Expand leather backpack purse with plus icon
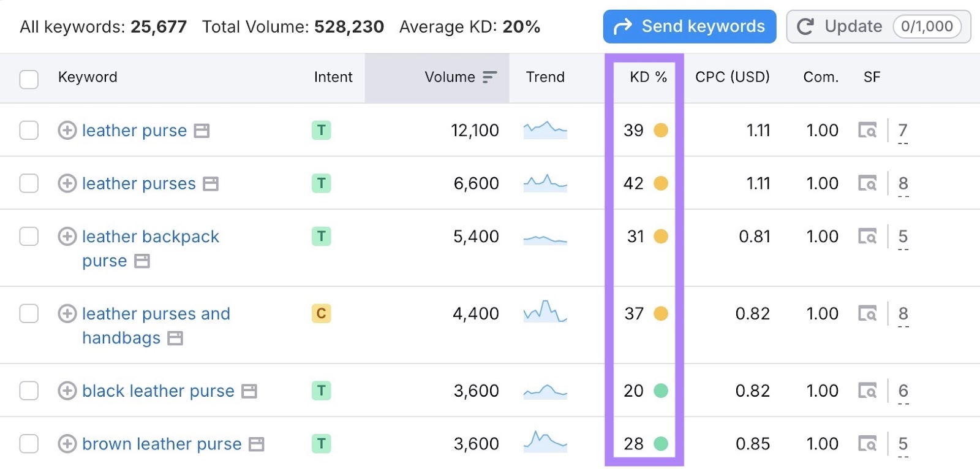The image size is (980, 469). (67, 237)
